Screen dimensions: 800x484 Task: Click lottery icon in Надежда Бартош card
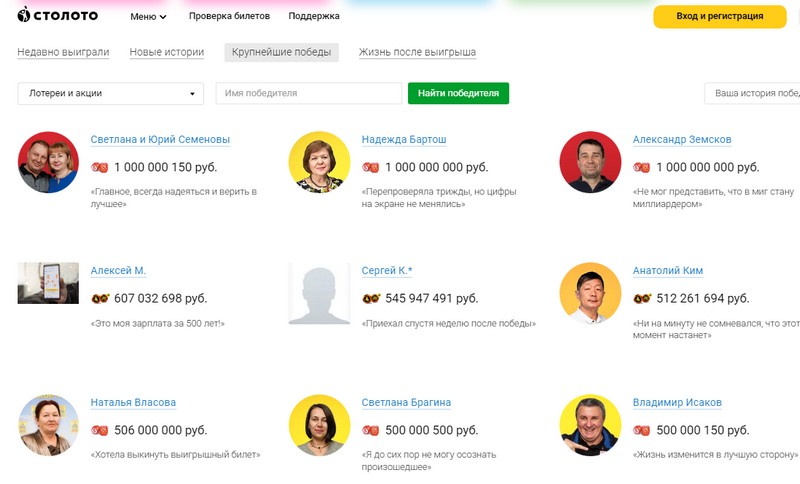tap(370, 167)
